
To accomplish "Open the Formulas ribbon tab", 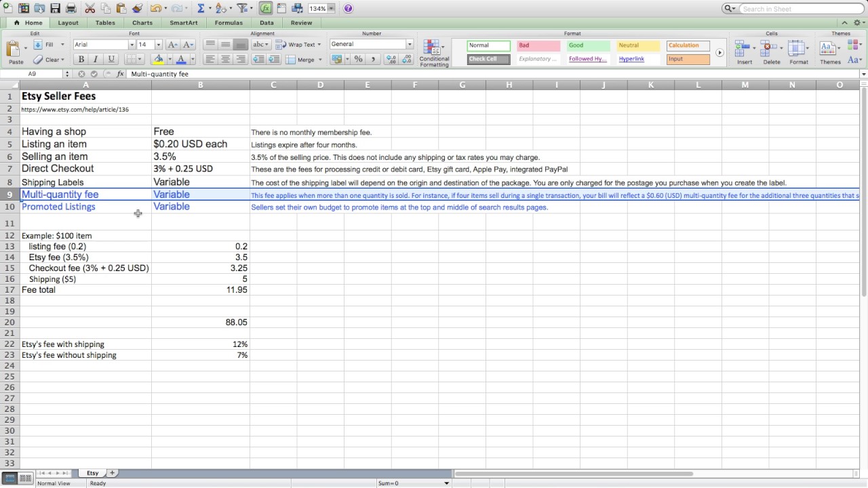I will point(229,23).
